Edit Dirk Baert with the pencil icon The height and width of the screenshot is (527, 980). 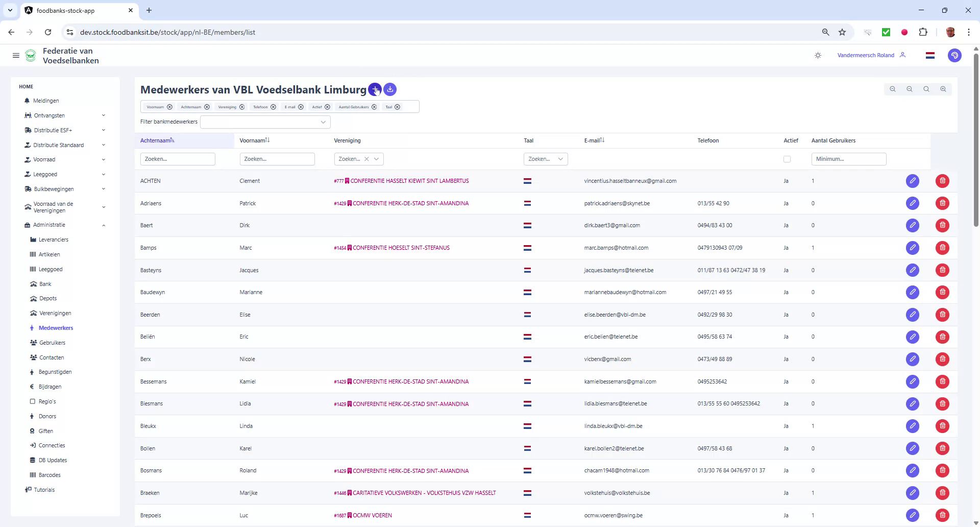pyautogui.click(x=913, y=225)
